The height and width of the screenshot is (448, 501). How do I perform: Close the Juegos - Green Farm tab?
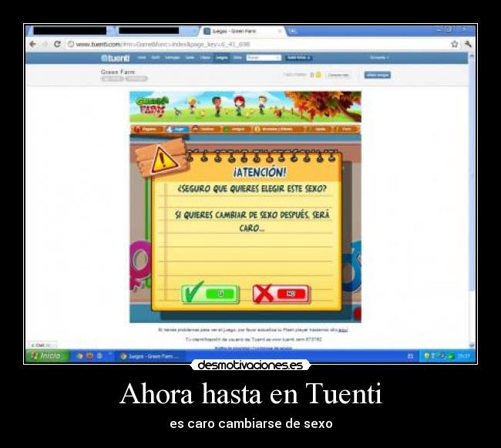click(x=280, y=31)
